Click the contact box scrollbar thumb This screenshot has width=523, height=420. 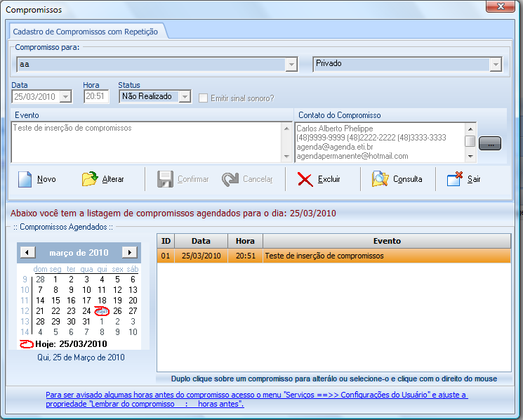click(x=470, y=140)
